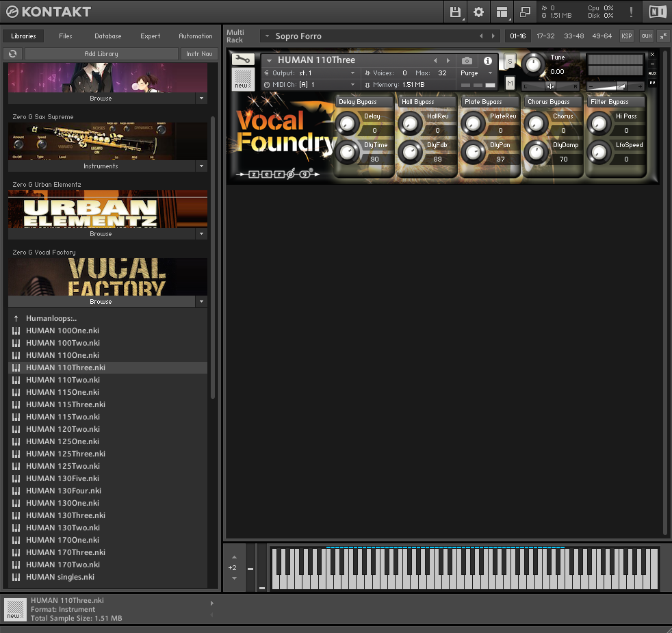Open the Database tab
The image size is (672, 633).
click(108, 36)
